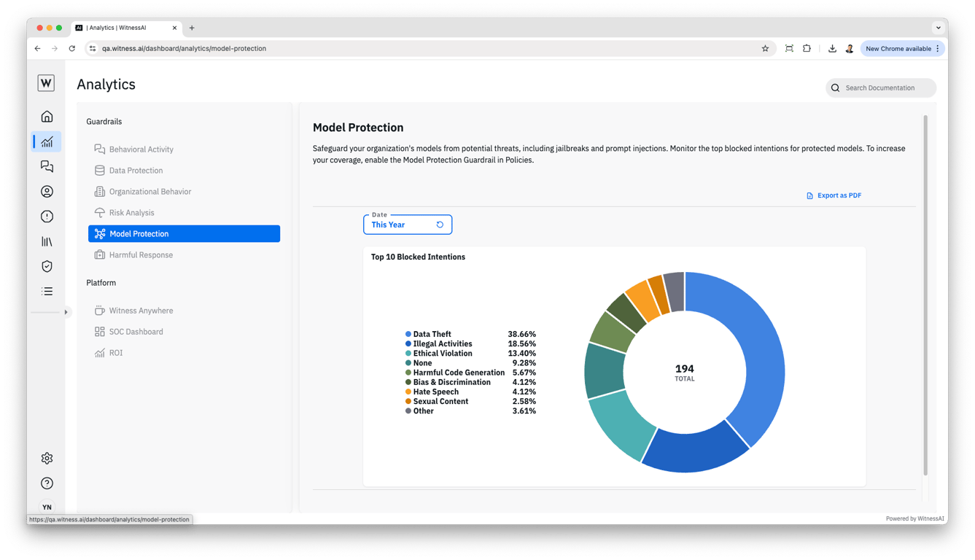Click the Harmful Code Generation legend label
Image resolution: width=975 pixels, height=560 pixels.
(x=459, y=373)
